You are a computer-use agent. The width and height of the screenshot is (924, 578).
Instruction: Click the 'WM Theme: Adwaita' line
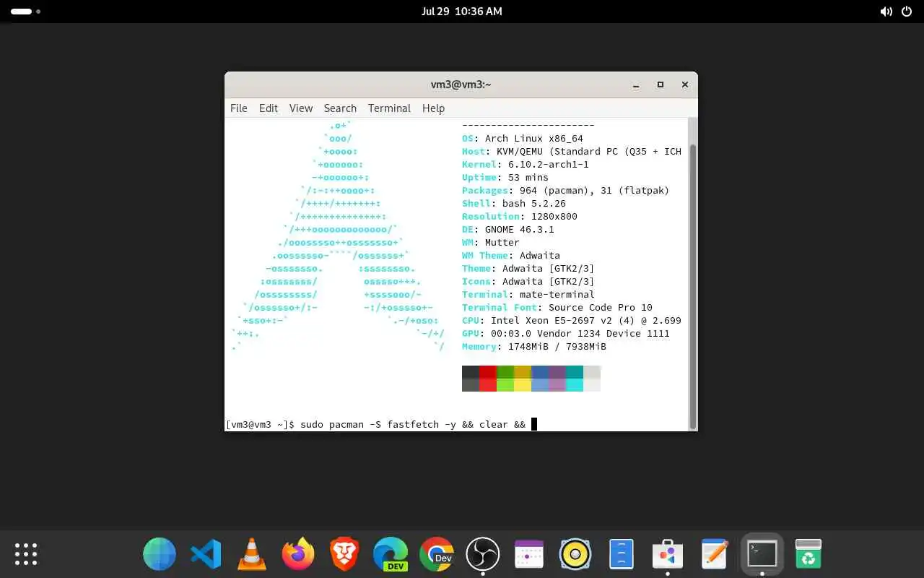click(x=511, y=255)
